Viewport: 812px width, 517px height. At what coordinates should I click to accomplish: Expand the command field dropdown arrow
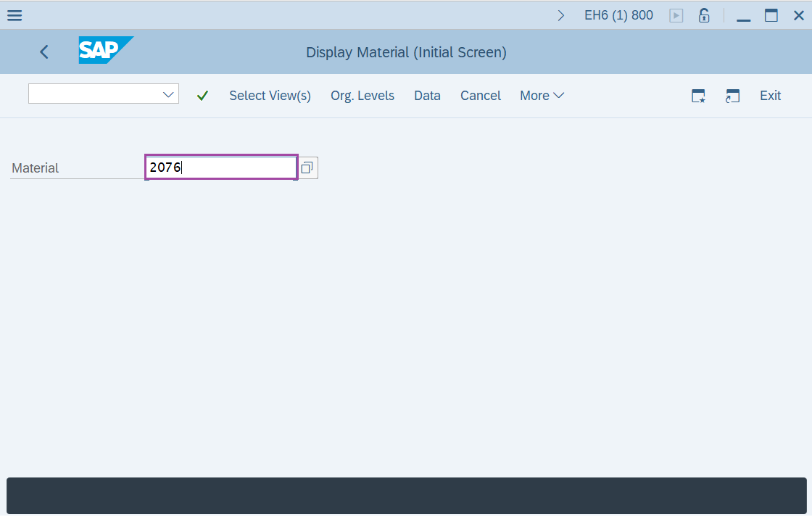[169, 94]
